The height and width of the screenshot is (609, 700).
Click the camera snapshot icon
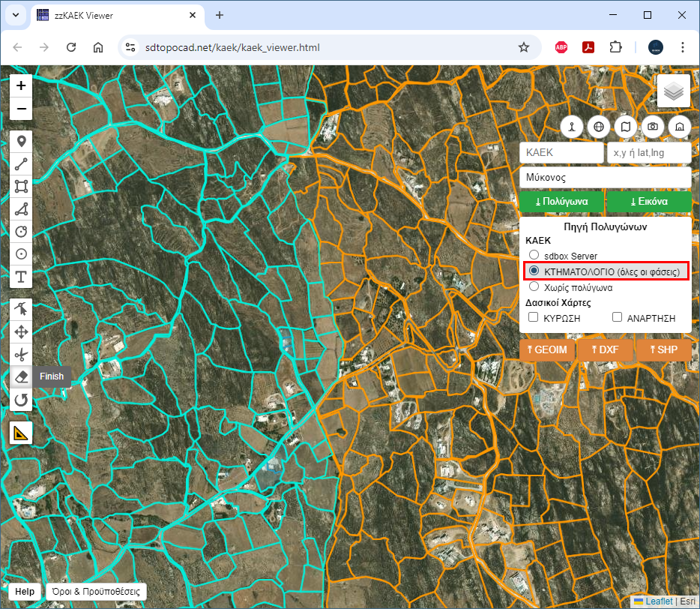(x=653, y=127)
